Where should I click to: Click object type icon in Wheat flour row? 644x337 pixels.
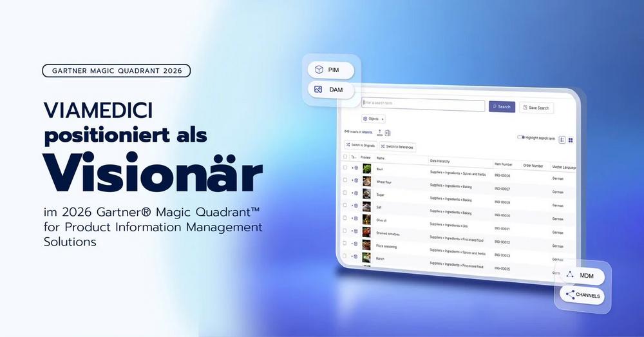[x=356, y=180]
